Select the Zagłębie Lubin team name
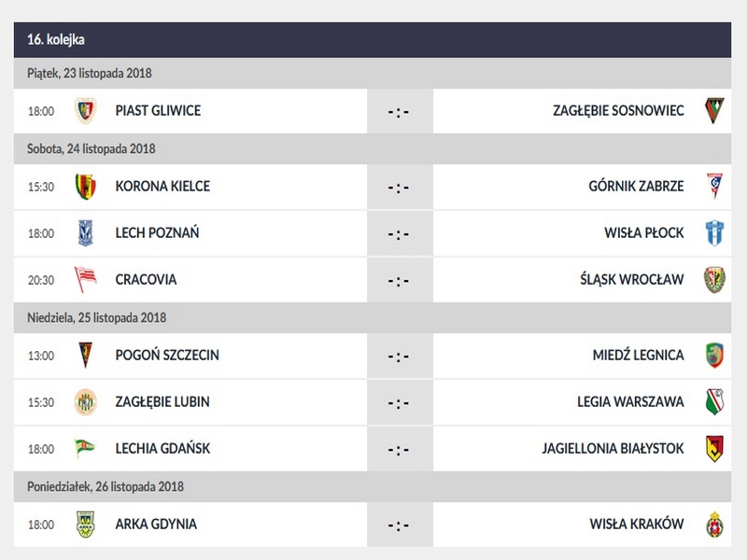The width and height of the screenshot is (747, 560). (x=162, y=402)
